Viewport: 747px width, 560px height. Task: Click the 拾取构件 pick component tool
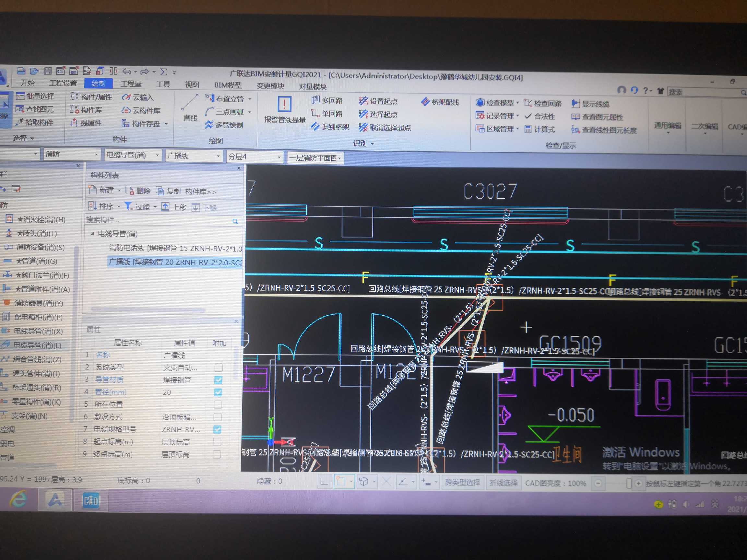tap(34, 122)
